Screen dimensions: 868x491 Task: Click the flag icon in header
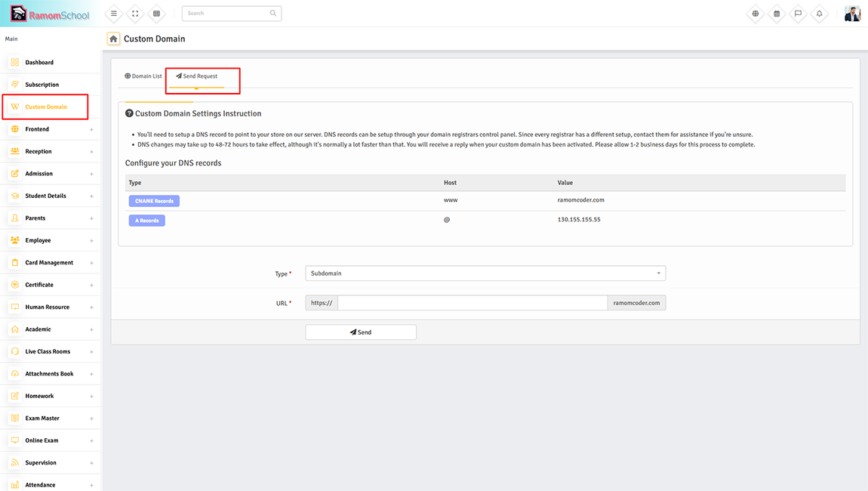pos(798,14)
